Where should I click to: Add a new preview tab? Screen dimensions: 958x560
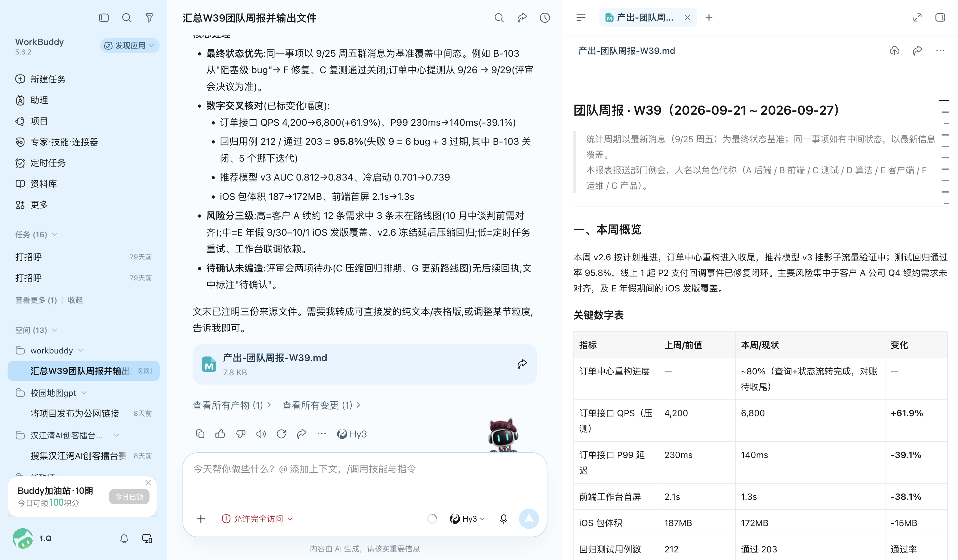tap(709, 17)
